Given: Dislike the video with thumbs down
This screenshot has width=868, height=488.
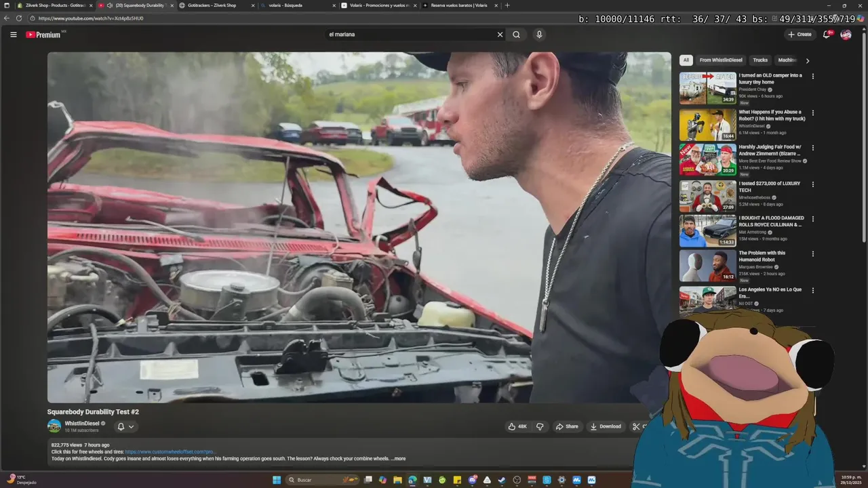Looking at the screenshot, I should pos(540,426).
